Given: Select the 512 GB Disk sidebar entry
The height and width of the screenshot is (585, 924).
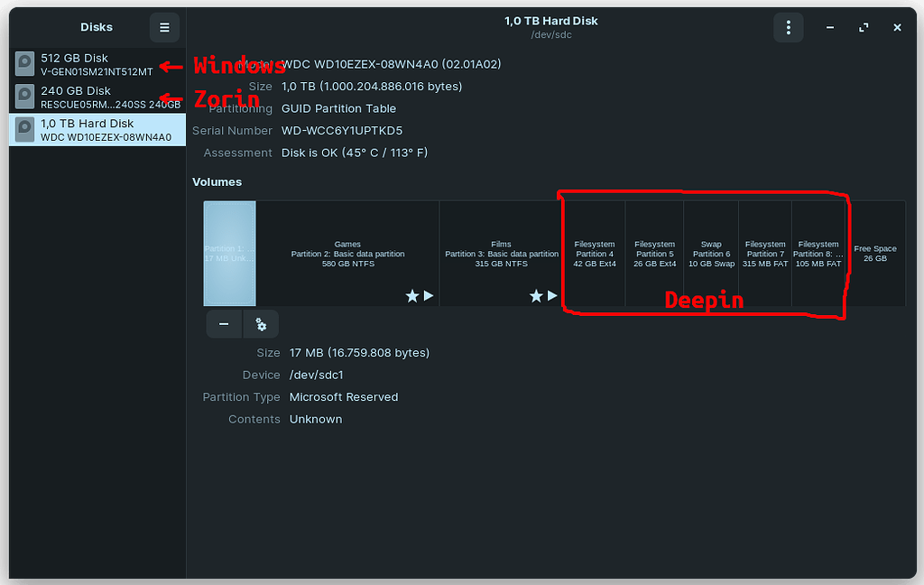Looking at the screenshot, I should click(97, 63).
